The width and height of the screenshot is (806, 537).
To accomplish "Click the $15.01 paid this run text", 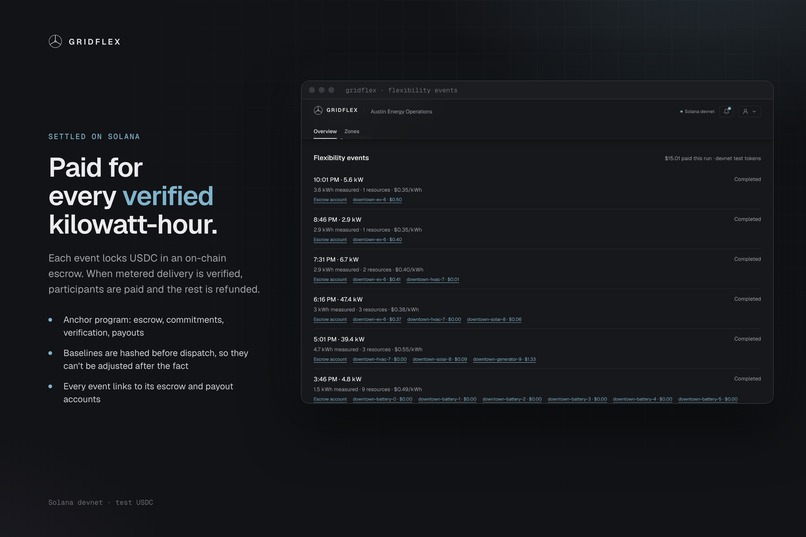I will 712,158.
